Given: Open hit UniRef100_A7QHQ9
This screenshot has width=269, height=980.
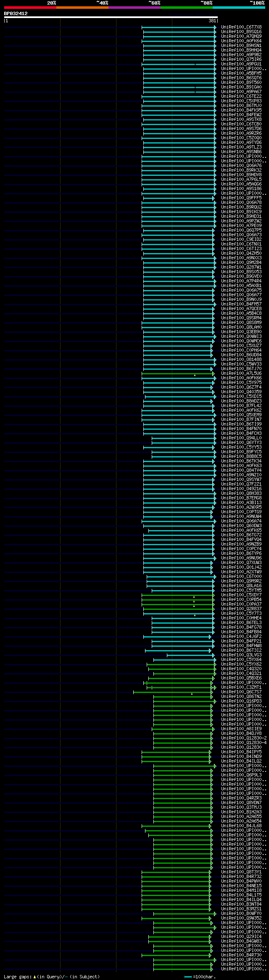Looking at the screenshot, I should click(x=241, y=36).
